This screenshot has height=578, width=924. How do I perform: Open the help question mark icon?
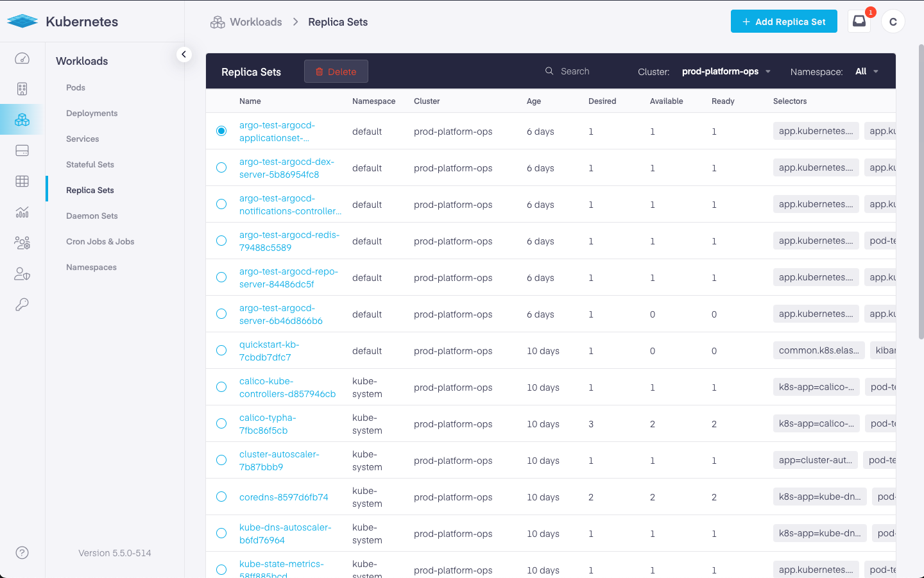point(22,552)
